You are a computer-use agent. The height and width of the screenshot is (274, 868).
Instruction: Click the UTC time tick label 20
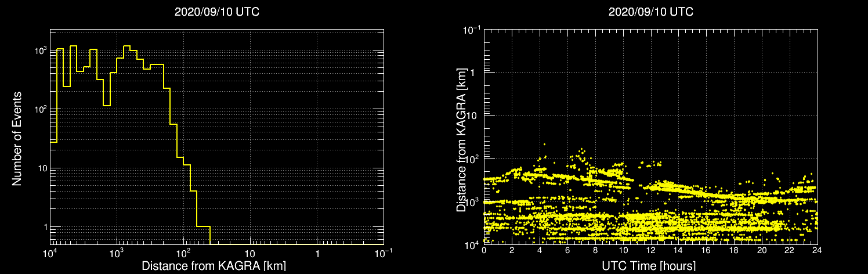pos(762,250)
